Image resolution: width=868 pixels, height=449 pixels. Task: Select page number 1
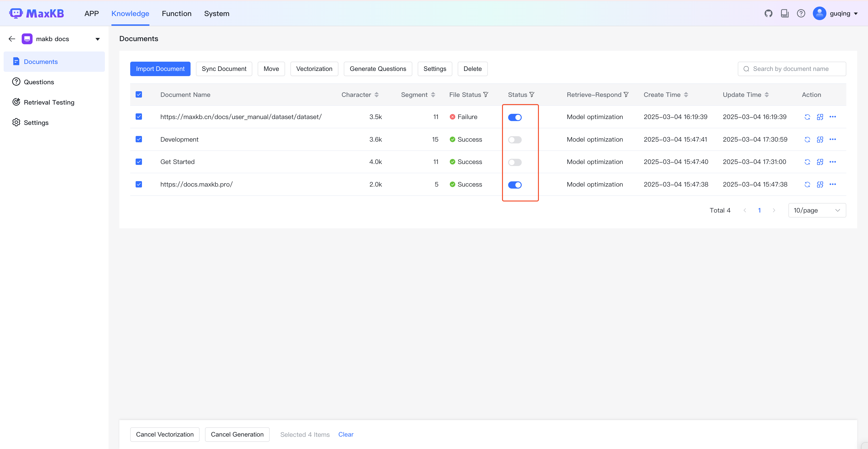(759, 210)
